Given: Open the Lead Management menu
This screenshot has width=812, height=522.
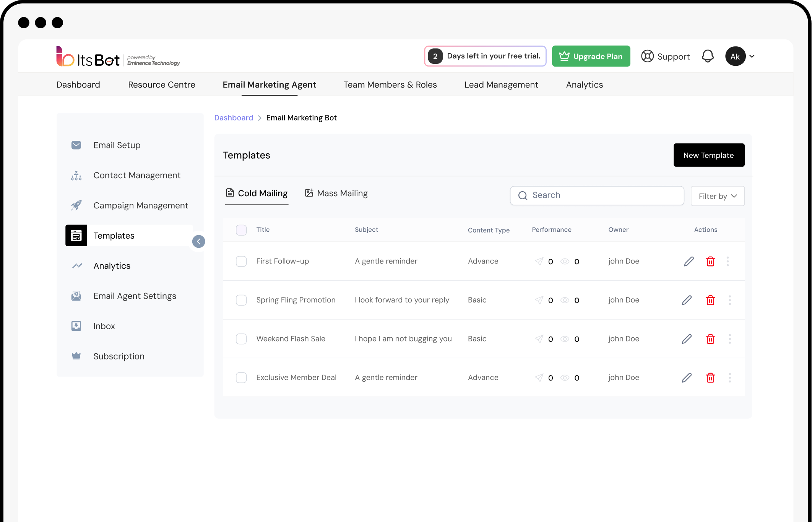Looking at the screenshot, I should click(501, 85).
